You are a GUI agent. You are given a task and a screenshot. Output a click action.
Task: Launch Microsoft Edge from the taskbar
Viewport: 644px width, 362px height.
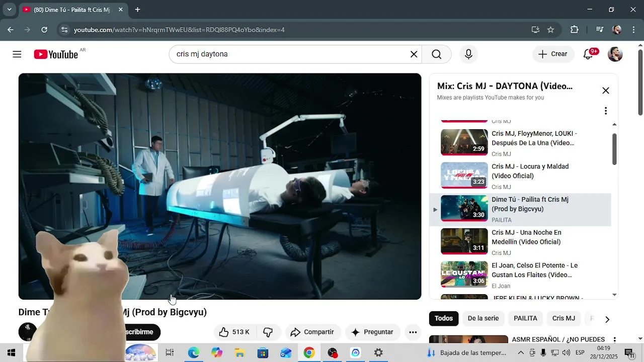[x=194, y=352]
